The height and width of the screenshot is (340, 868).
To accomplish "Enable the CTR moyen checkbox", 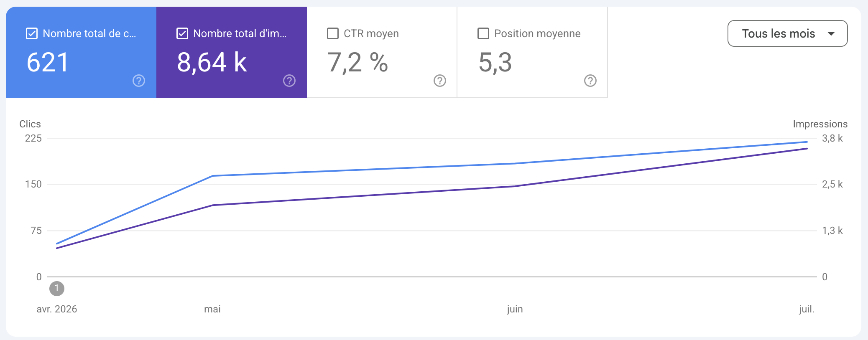I will (333, 33).
